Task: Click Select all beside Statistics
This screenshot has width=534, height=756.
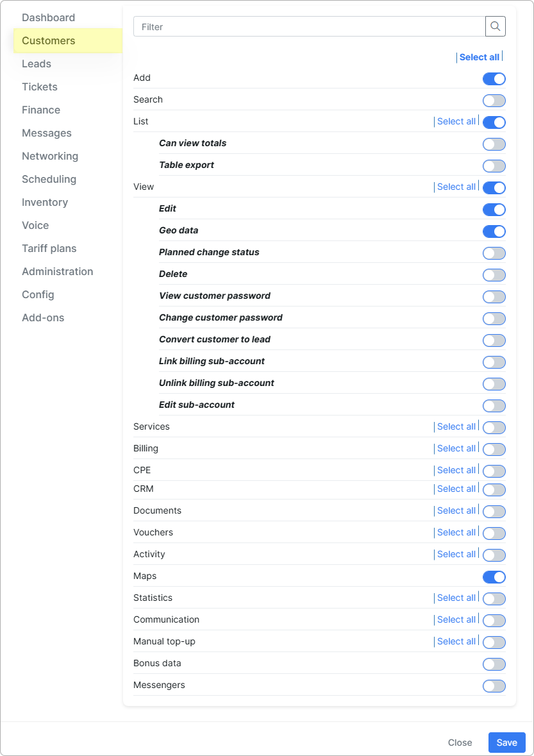Action: pos(456,598)
